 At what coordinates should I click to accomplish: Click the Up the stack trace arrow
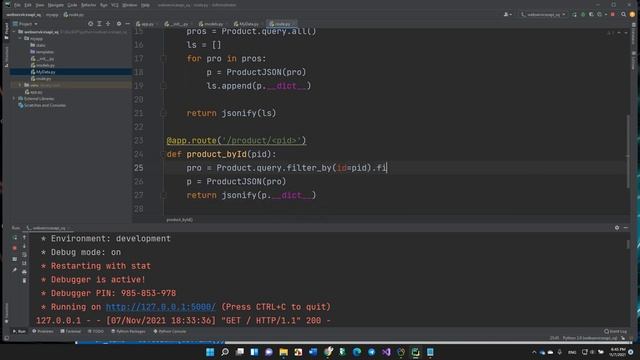[24, 238]
